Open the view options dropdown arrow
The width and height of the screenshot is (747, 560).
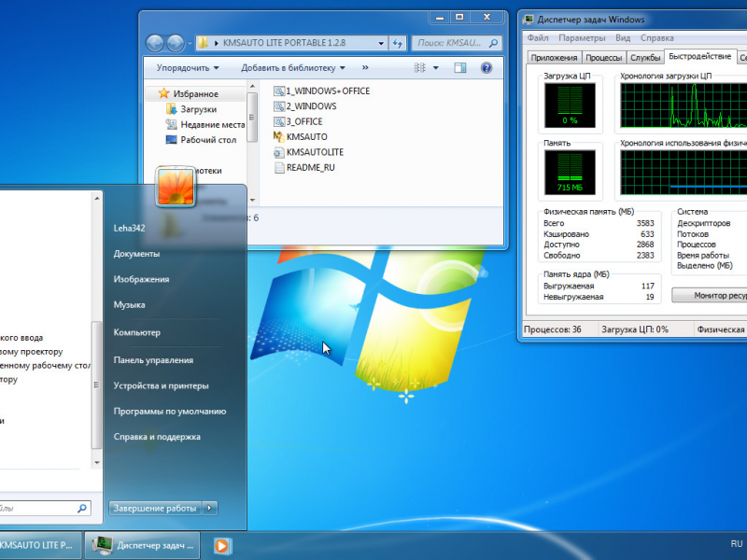[435, 67]
